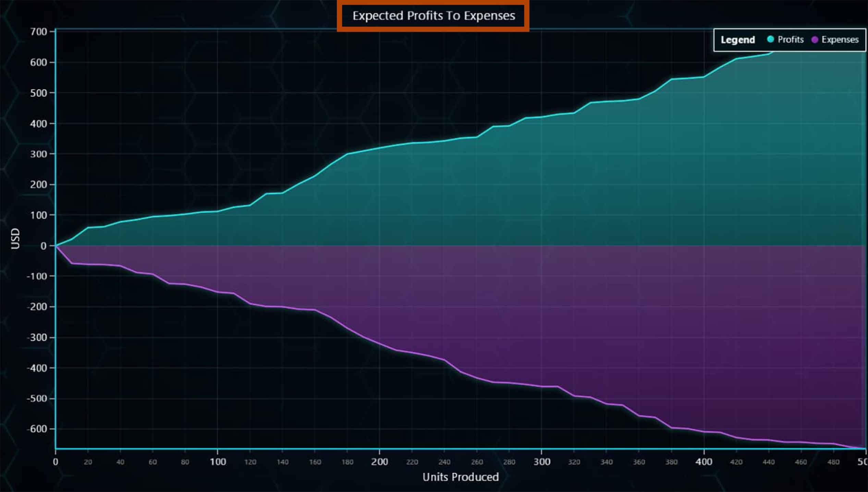Click the 260 tick on Units axis
Viewport: 868px width, 492px height.
pos(477,462)
